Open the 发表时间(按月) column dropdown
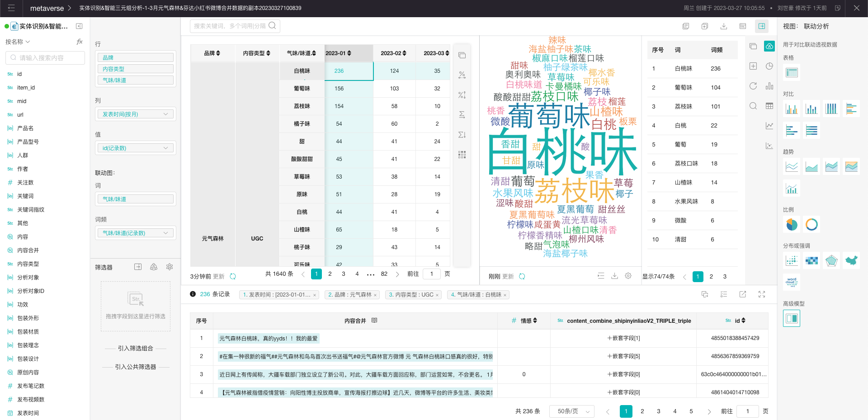868x420 pixels. click(136, 114)
